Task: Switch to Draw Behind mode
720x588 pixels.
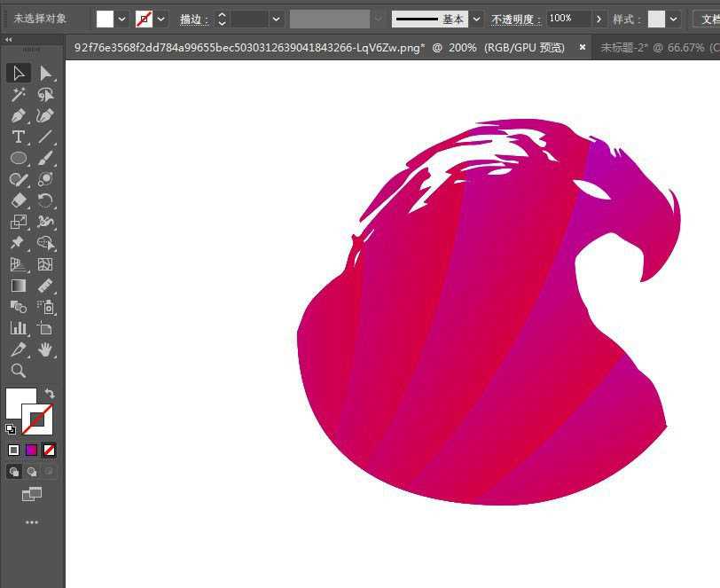Action: coord(33,471)
